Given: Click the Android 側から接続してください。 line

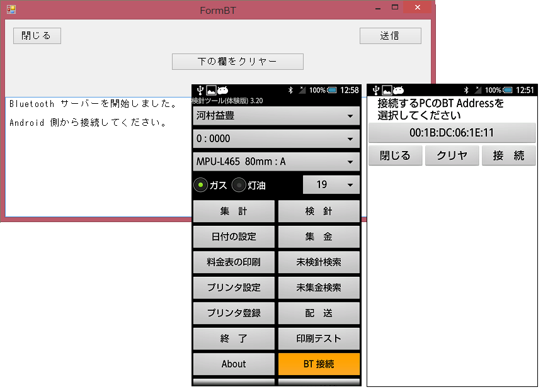Looking at the screenshot, I should 89,123.
